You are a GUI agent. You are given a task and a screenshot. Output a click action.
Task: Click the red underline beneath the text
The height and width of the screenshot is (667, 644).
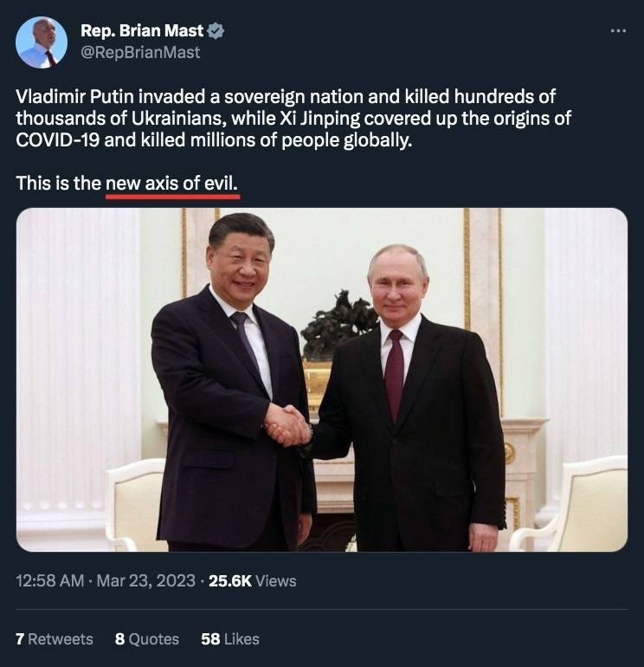tap(172, 197)
